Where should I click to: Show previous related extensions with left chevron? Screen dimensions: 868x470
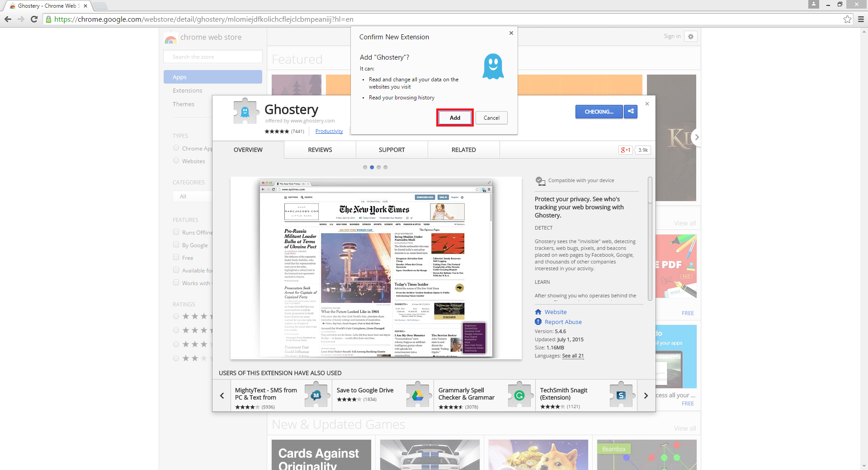point(222,396)
